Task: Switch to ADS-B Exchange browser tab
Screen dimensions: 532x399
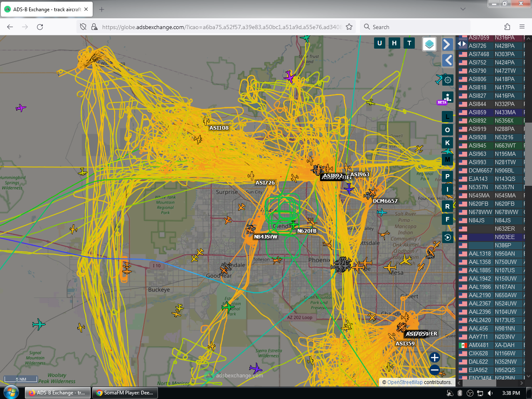Action: coord(47,9)
